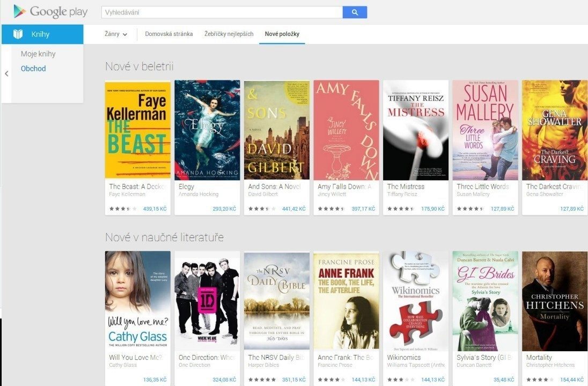The height and width of the screenshot is (386, 588).
Task: Collapse the sidebar with the left arrow
Action: tap(6, 73)
